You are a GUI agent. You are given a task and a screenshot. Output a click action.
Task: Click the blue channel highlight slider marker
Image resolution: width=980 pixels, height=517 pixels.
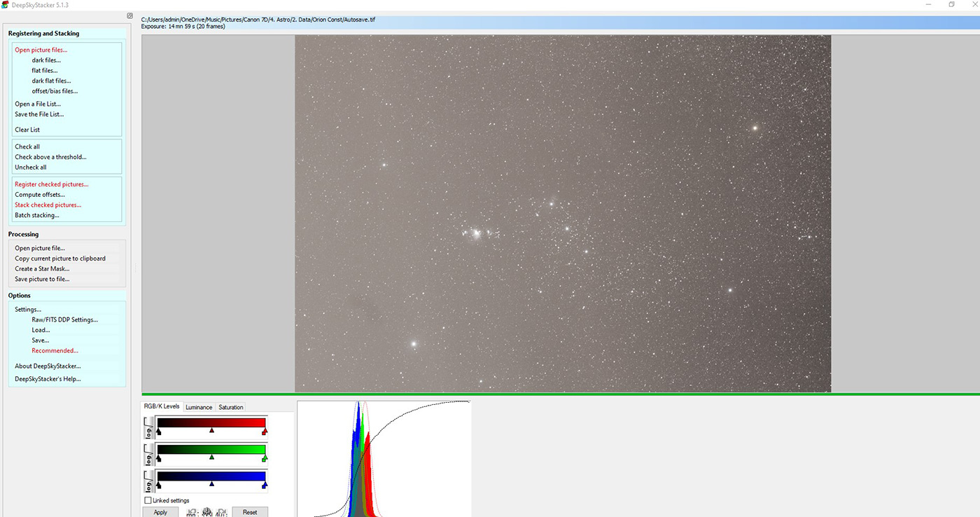(265, 484)
